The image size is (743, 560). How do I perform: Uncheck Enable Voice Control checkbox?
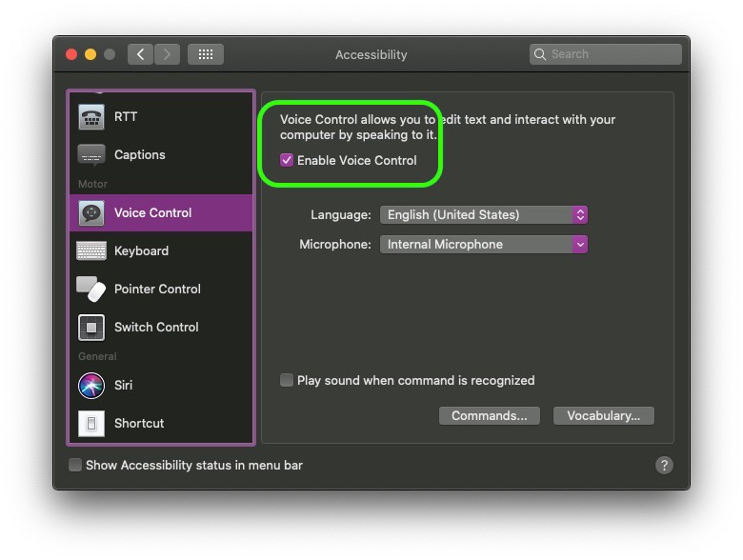[286, 160]
